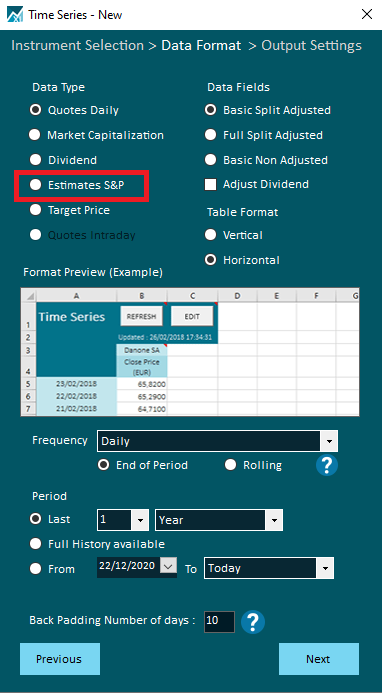This screenshot has width=382, height=693.
Task: Click the Next button
Action: pos(318,659)
